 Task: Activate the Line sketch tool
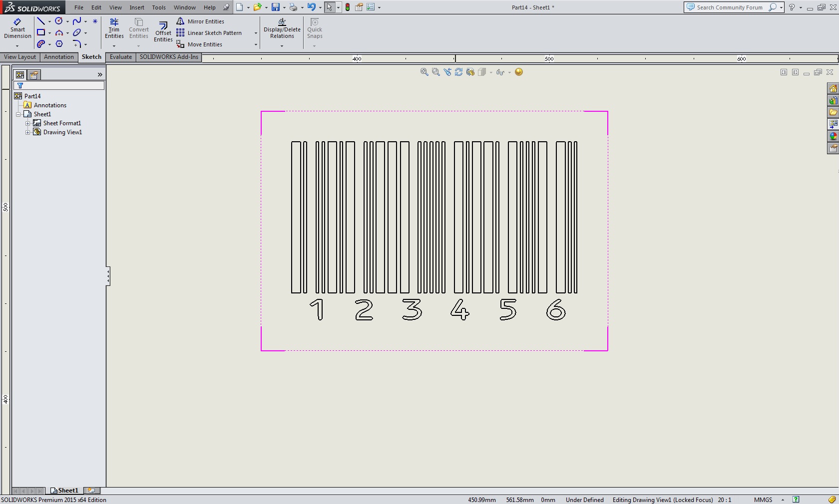click(41, 21)
